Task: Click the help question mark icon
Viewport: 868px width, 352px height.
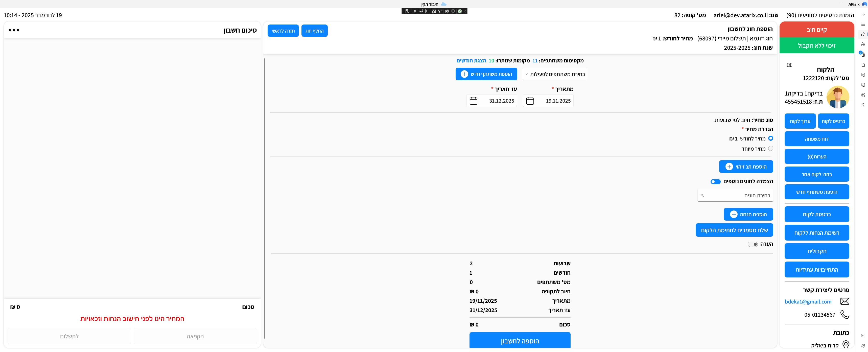Action: (863, 105)
